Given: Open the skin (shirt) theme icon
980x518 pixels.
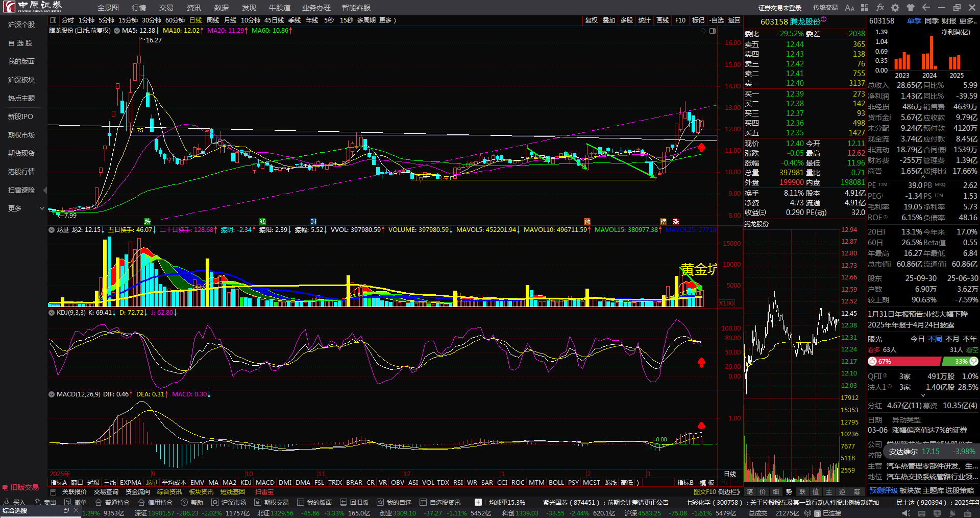Looking at the screenshot, I should coord(911,8).
